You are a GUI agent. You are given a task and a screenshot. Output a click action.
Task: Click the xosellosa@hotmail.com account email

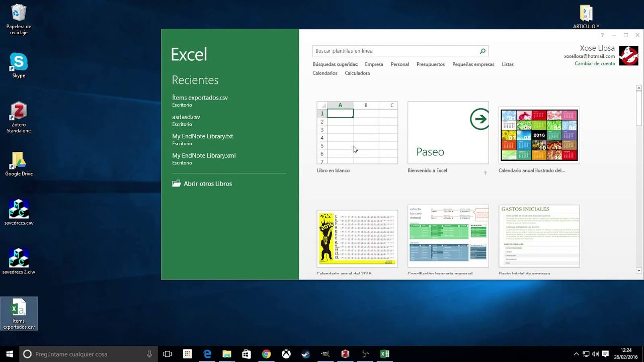click(589, 56)
